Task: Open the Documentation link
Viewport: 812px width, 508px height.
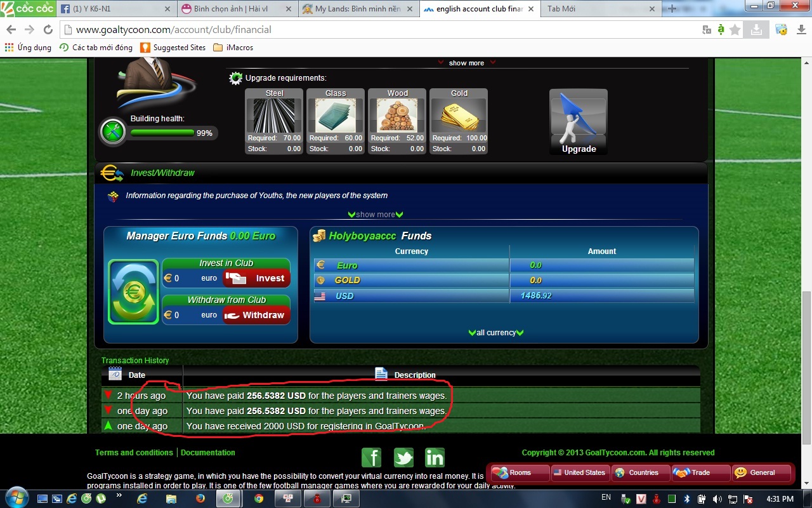Action: (208, 453)
